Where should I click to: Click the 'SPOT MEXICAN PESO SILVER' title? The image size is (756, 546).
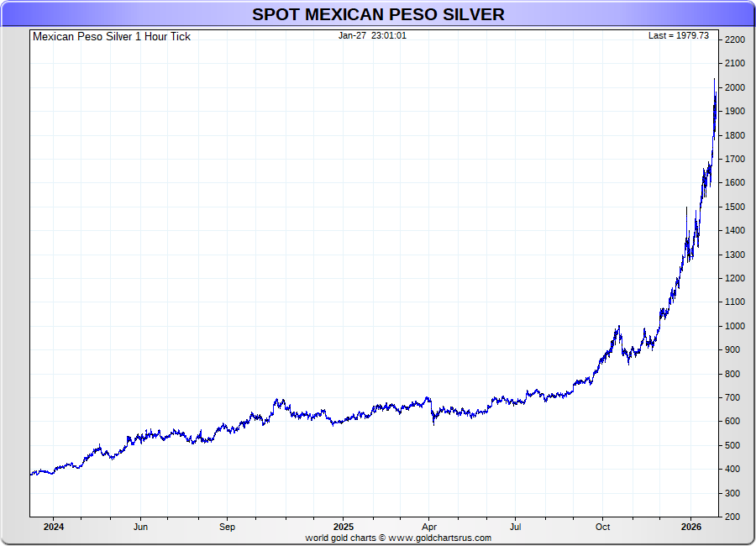(378, 14)
